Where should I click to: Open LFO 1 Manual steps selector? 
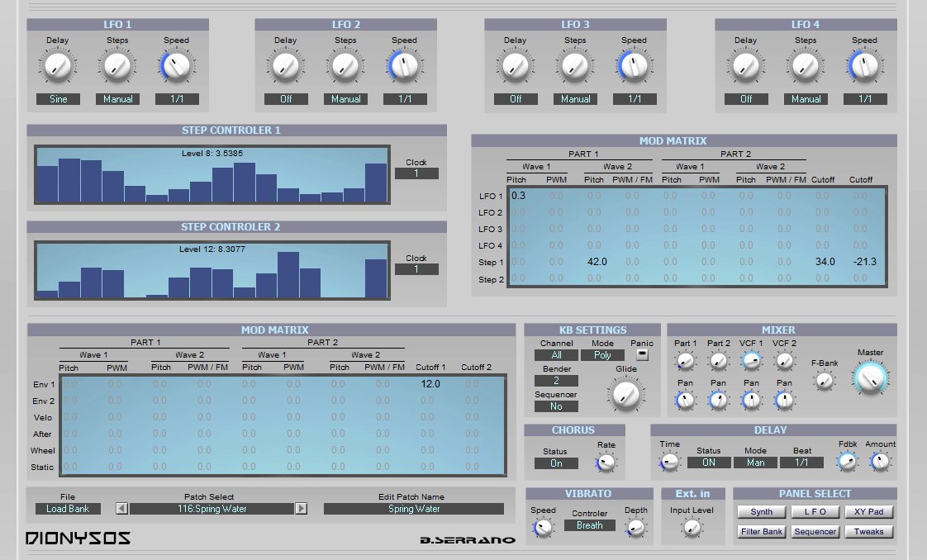(x=117, y=99)
